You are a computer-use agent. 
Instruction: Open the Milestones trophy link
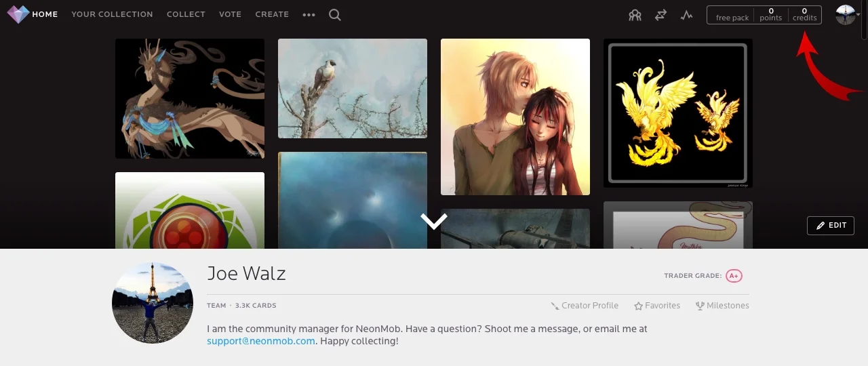coord(722,306)
